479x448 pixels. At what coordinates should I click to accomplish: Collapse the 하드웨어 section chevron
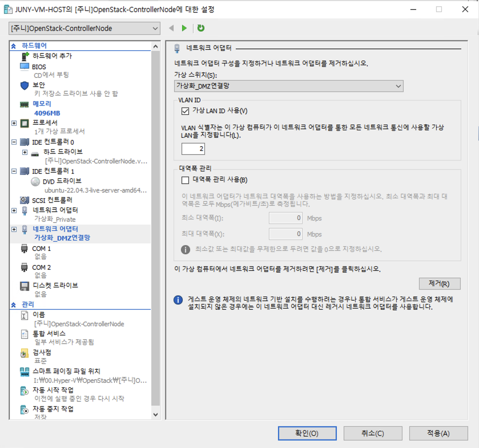(14, 46)
